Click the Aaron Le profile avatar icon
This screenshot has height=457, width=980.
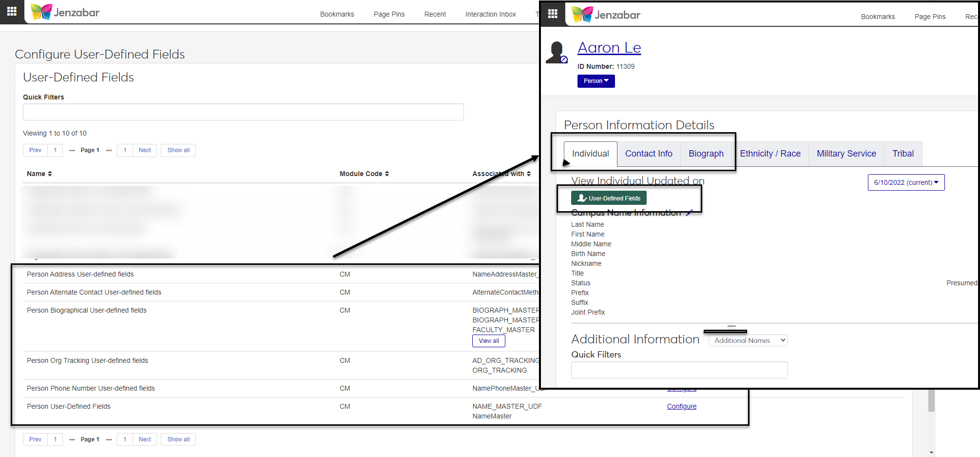(x=557, y=52)
